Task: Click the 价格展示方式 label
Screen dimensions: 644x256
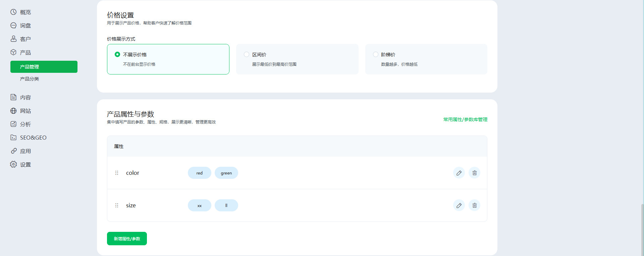Action: point(121,39)
